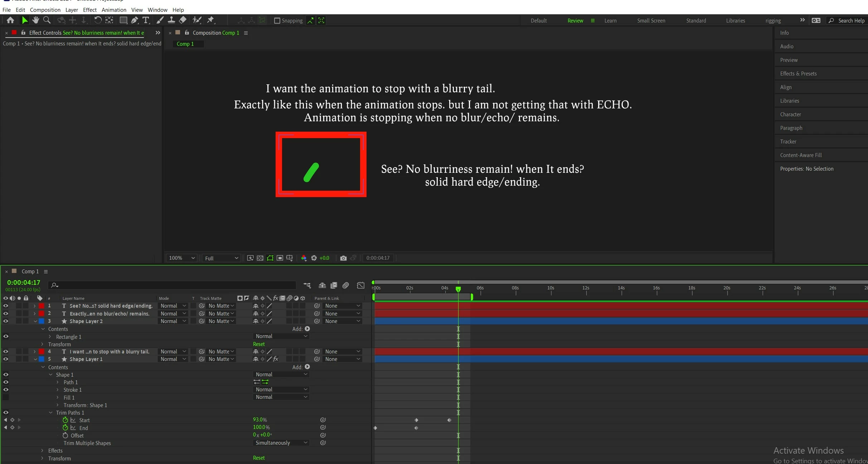Open Trim Multiple Shapes Simultaneously dropdown

click(281, 443)
